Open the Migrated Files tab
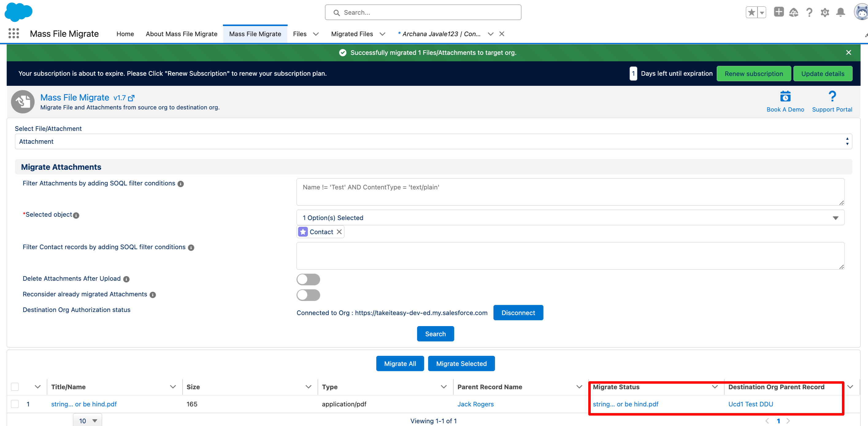868x426 pixels. tap(352, 34)
